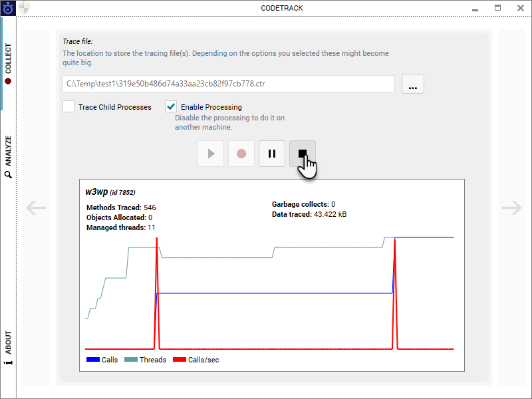Click the shield icon in the title bar
This screenshot has height=399, width=532.
click(24, 8)
